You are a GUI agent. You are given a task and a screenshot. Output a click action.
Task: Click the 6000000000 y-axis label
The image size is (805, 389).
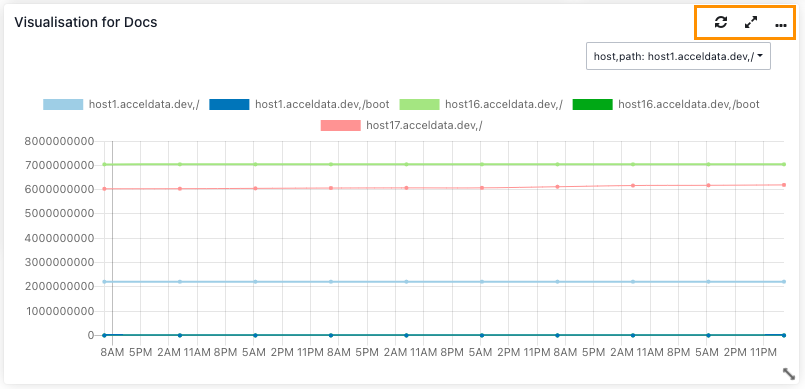(x=59, y=189)
